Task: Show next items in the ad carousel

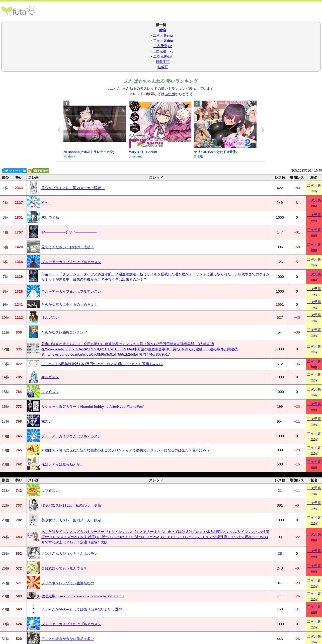Action: point(263,130)
